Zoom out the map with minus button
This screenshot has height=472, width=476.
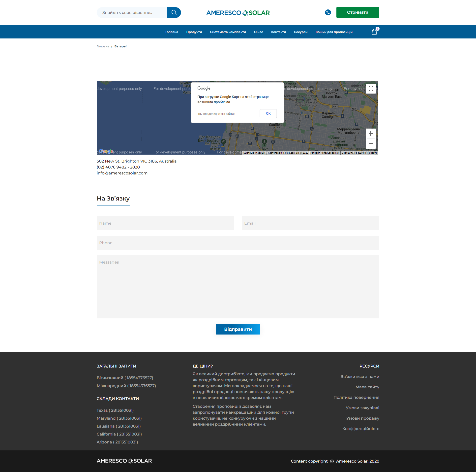click(371, 144)
